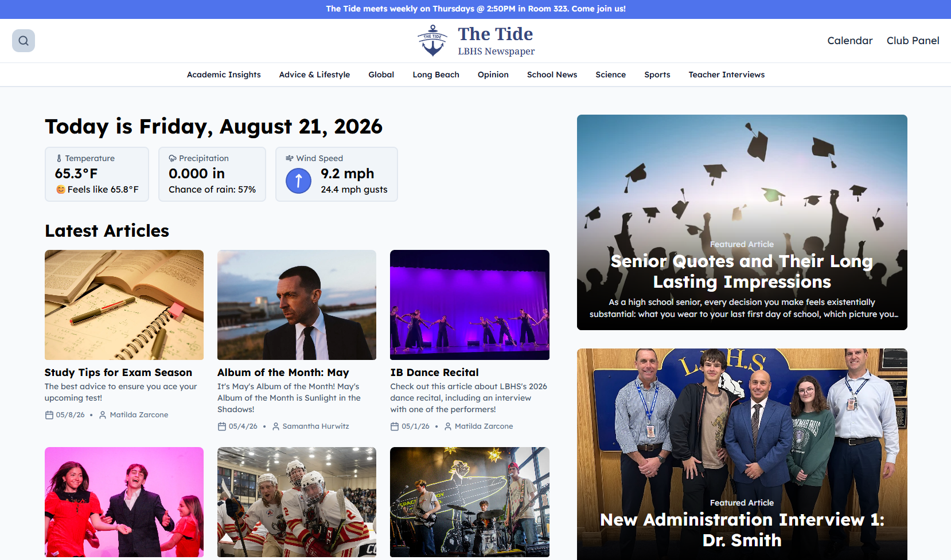The image size is (951, 560).
Task: Click the band with drum kit thumbnail
Action: click(470, 502)
